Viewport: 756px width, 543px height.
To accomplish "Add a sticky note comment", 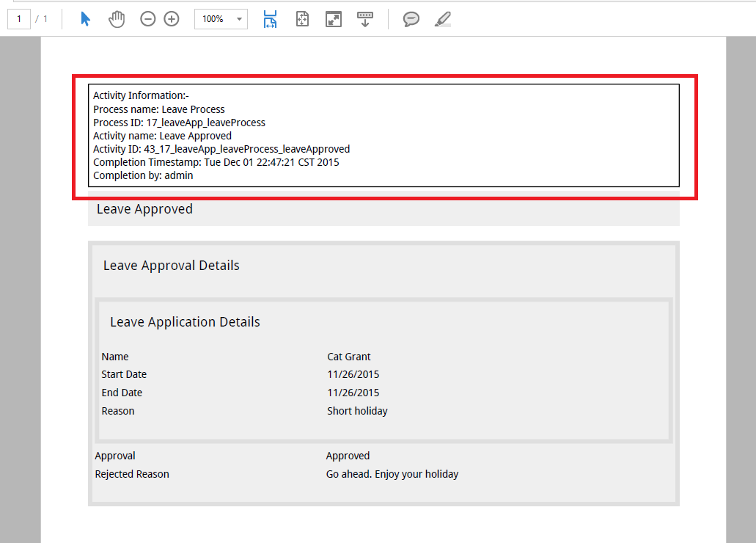I will [411, 19].
